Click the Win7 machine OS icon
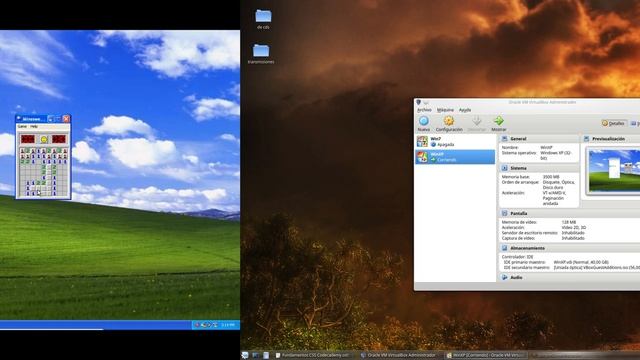640x360 pixels. [422, 142]
